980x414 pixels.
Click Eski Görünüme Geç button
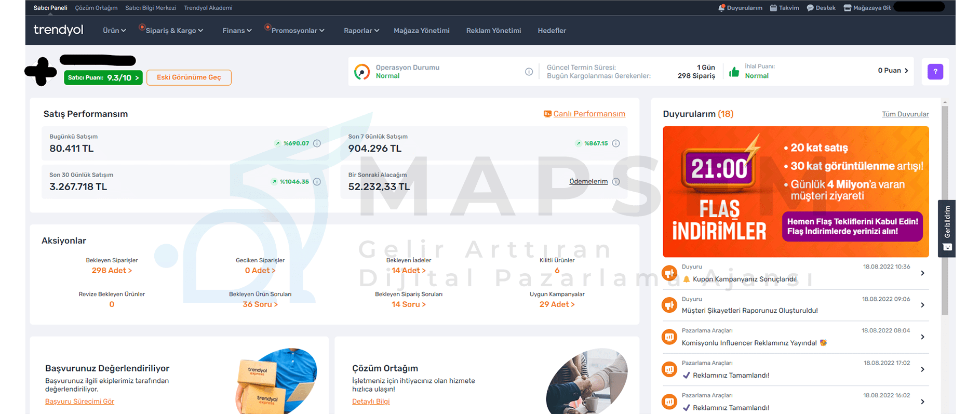tap(189, 77)
